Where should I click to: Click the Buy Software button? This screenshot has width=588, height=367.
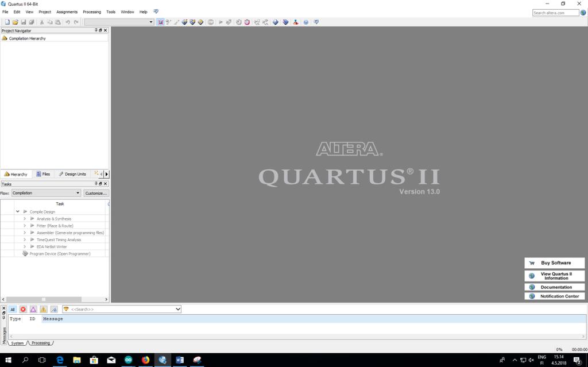[x=554, y=263]
